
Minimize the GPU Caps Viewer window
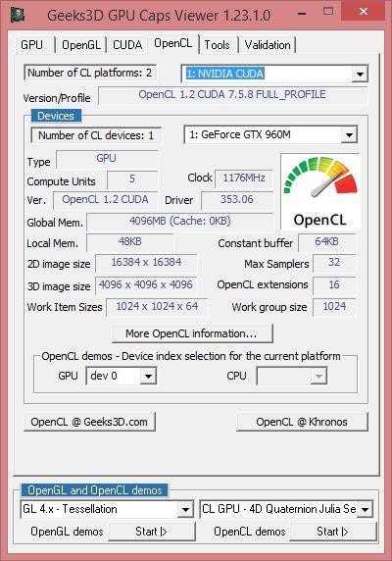click(x=302, y=14)
